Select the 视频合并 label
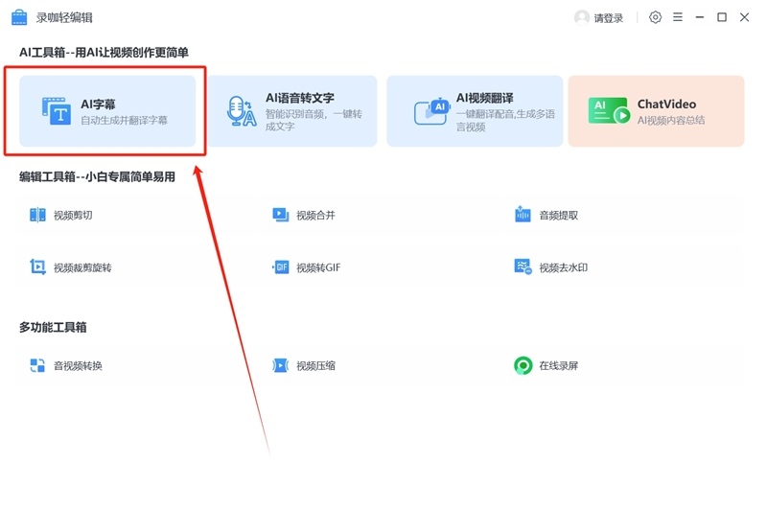767x532 pixels. (315, 215)
